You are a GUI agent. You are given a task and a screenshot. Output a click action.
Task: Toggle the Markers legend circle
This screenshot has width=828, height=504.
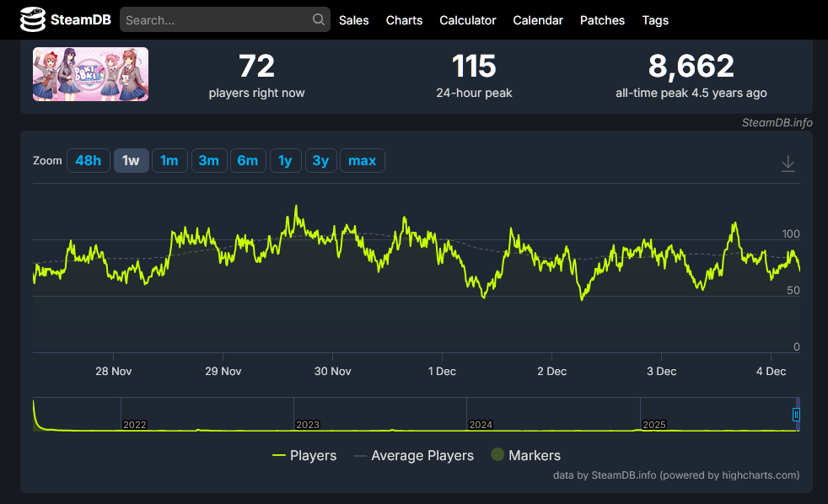pos(497,454)
